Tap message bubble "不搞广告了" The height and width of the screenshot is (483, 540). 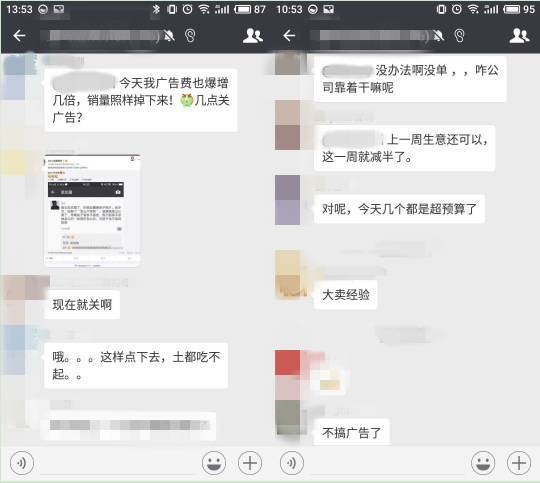pyautogui.click(x=352, y=432)
